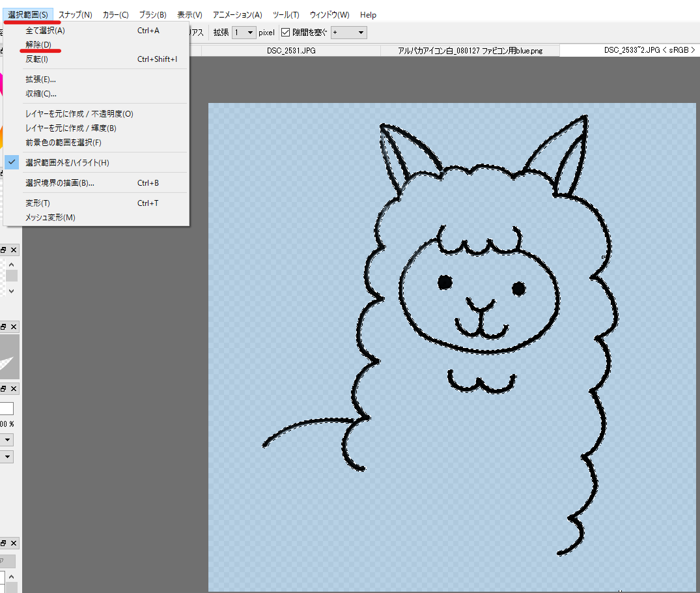Open the '+' gap-closing level dropdown

pyautogui.click(x=348, y=33)
